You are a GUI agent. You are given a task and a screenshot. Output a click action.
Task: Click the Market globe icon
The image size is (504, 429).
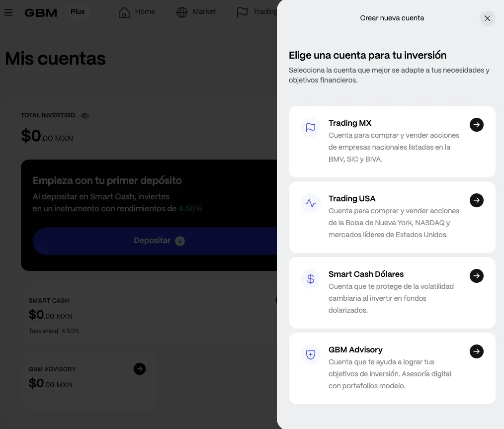(181, 12)
